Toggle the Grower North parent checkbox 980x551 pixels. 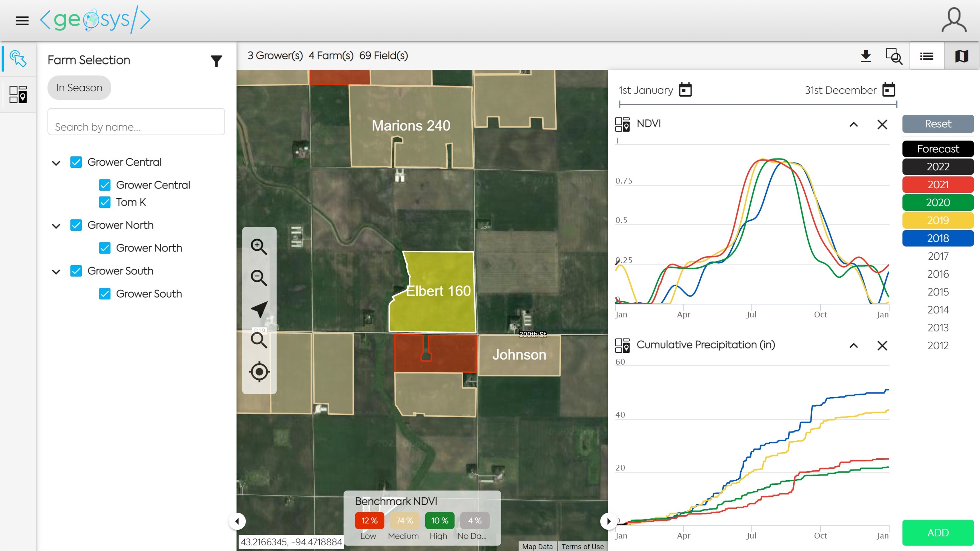point(76,225)
